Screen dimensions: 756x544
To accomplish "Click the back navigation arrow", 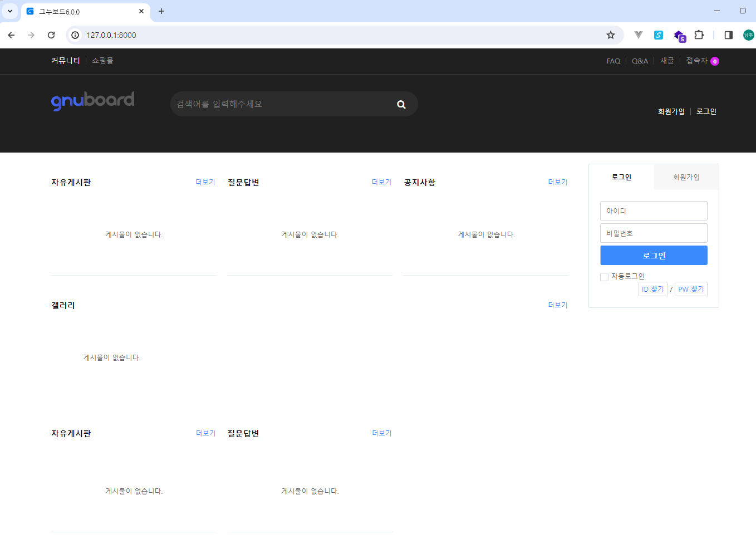I will click(11, 35).
